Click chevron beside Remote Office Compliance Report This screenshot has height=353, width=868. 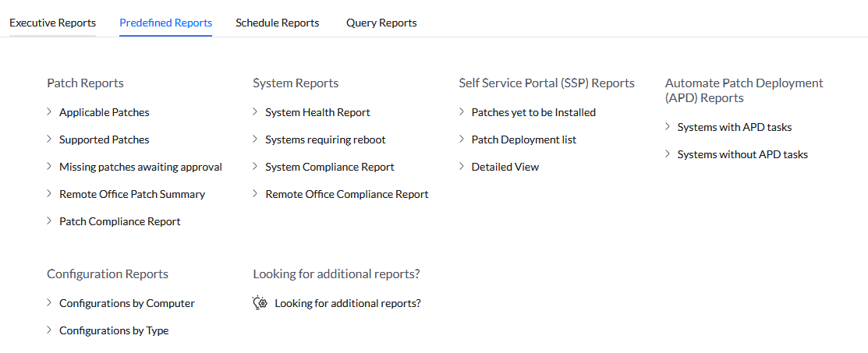coord(255,193)
